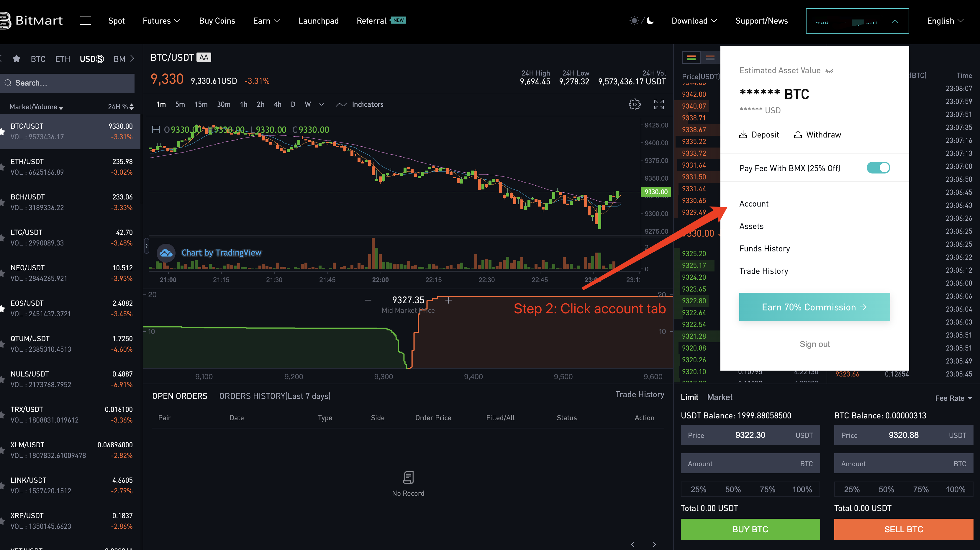Click the favorites star tab icon

tap(16, 59)
